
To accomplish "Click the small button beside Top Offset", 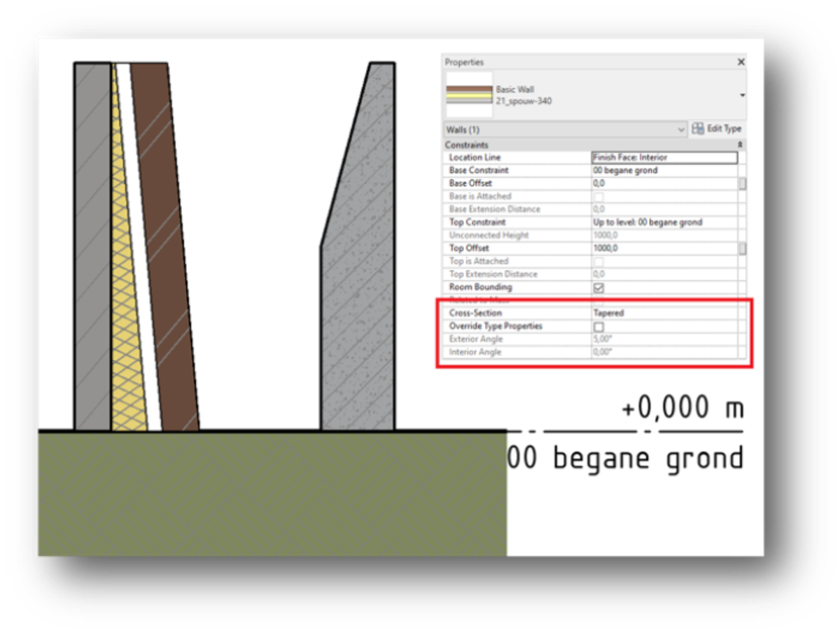I will 742,248.
